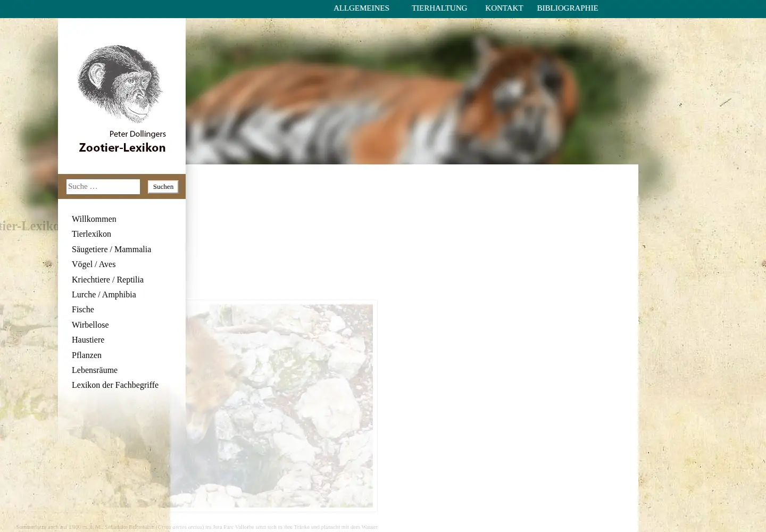Open the Willkommen sidebar link
766x532 pixels.
94,219
